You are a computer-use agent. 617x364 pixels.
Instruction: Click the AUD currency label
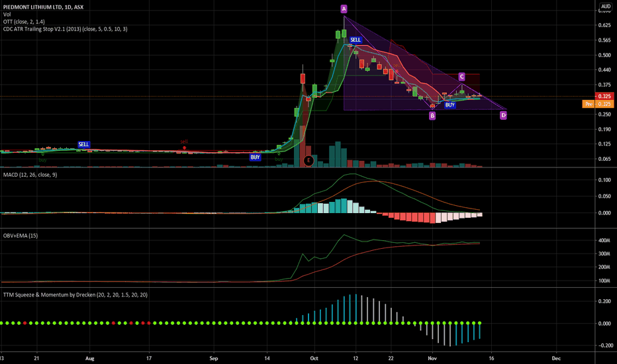pos(606,7)
